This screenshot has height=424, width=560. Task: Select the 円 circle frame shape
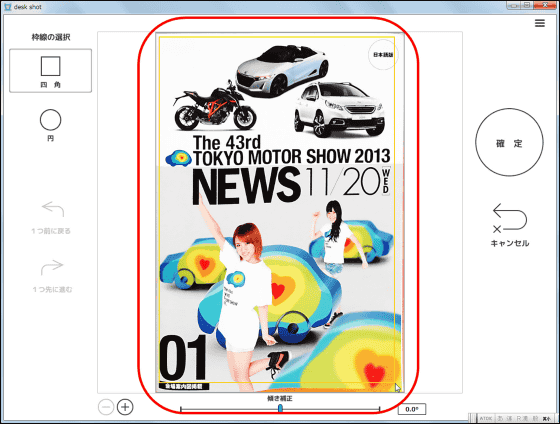pos(50,125)
